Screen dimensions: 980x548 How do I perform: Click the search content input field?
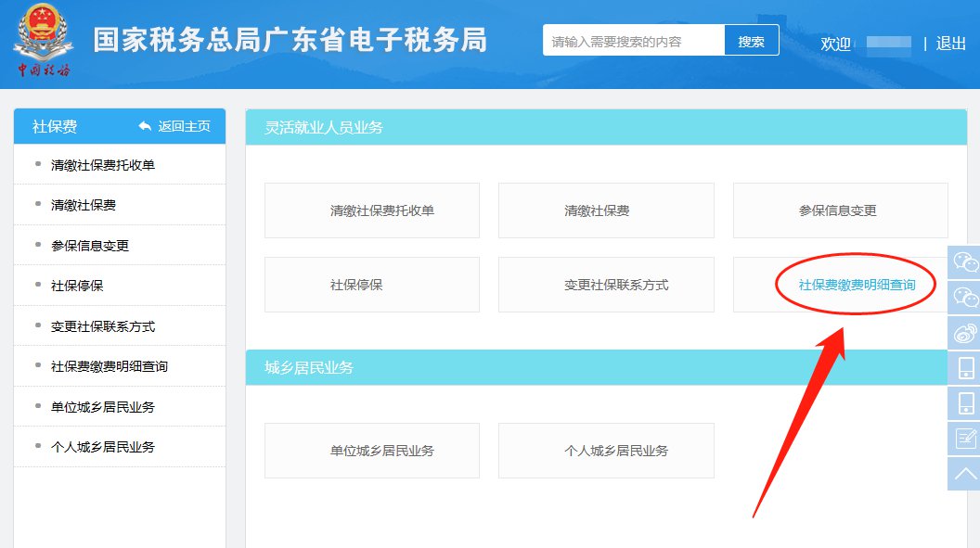[x=633, y=42]
